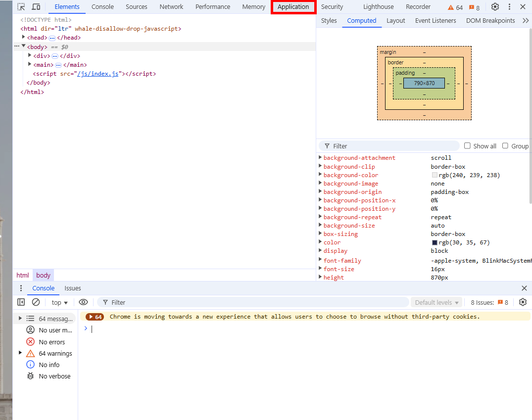Open console settings gear icon
The width and height of the screenshot is (532, 420).
click(x=523, y=302)
